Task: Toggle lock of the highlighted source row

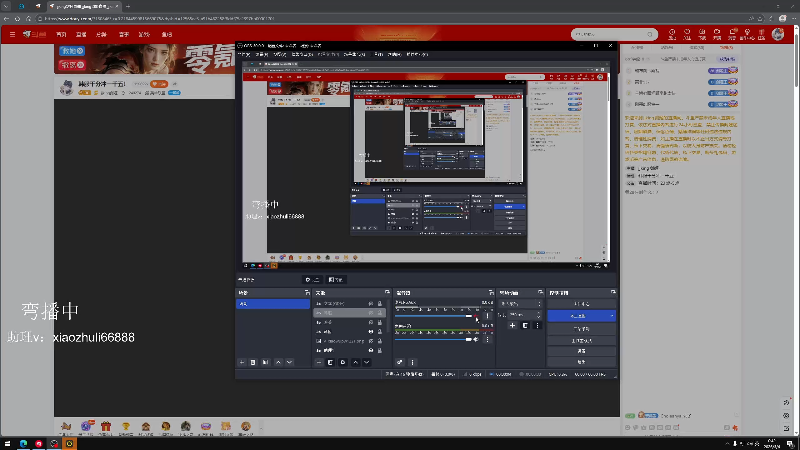Action: 380,313
